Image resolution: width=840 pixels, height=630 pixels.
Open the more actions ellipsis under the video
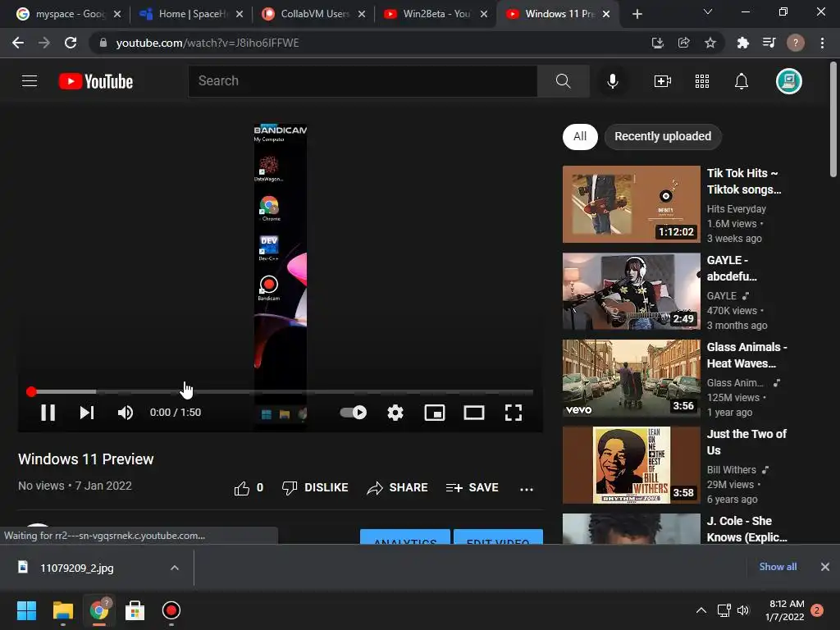[527, 489]
